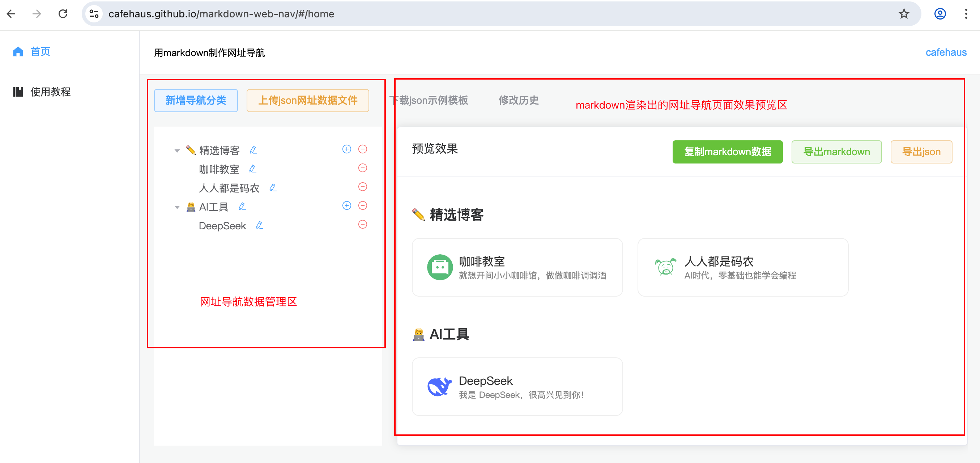Delete 咖啡教室 with its minus icon
This screenshot has width=980, height=463.
pyautogui.click(x=363, y=168)
